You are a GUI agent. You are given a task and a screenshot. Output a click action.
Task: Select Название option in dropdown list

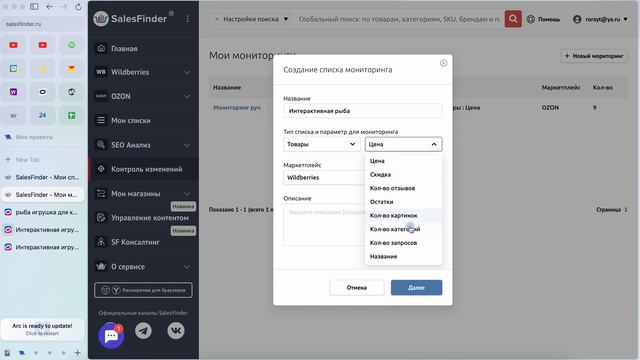(x=403, y=257)
